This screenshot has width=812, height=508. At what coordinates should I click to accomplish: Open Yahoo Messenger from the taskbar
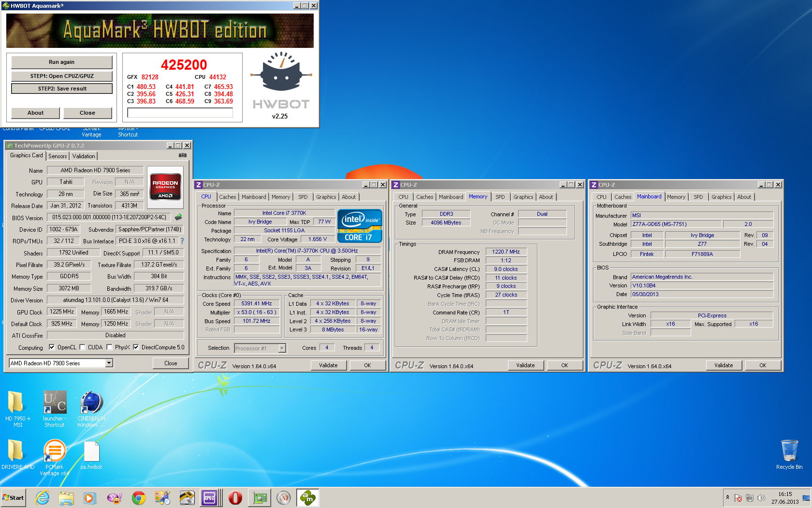coord(115,498)
